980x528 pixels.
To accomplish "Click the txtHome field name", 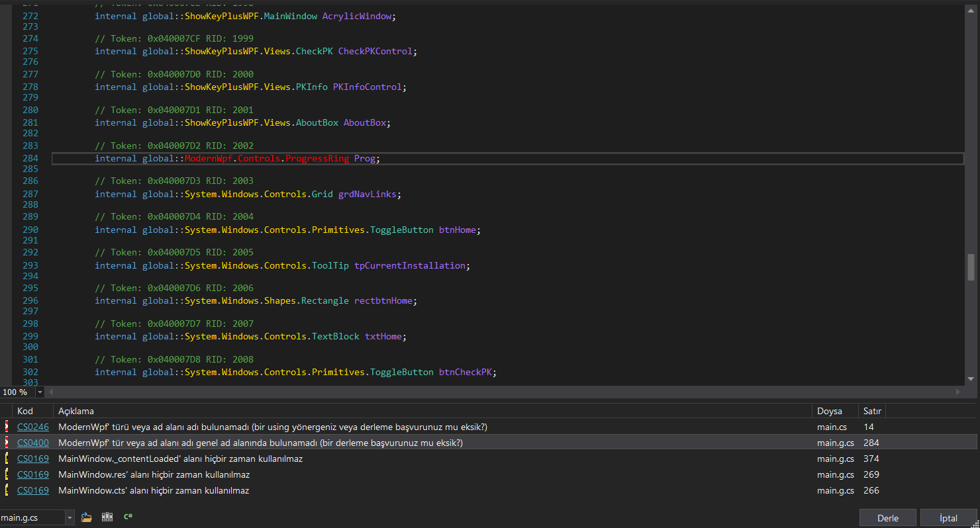I will coord(383,336).
